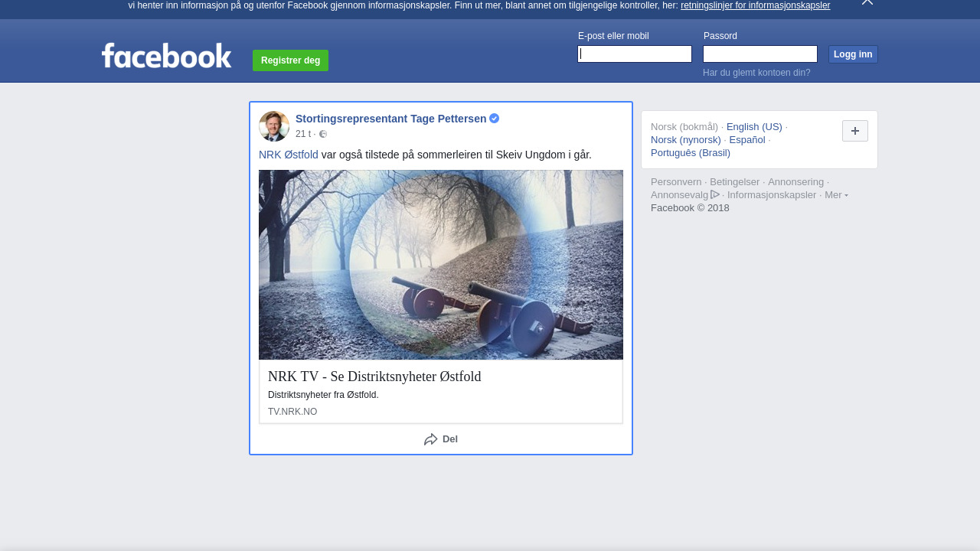The image size is (980, 551).
Task: Open the Informasjonskapsler footer link
Action: tap(772, 195)
